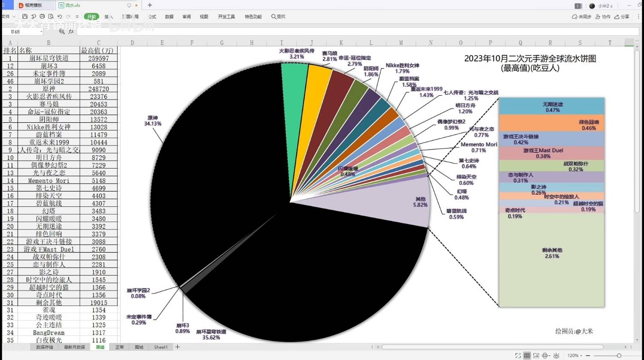The height and width of the screenshot is (360, 644).
Task: Open the 开发工具 ribbon tab
Action: (226, 17)
